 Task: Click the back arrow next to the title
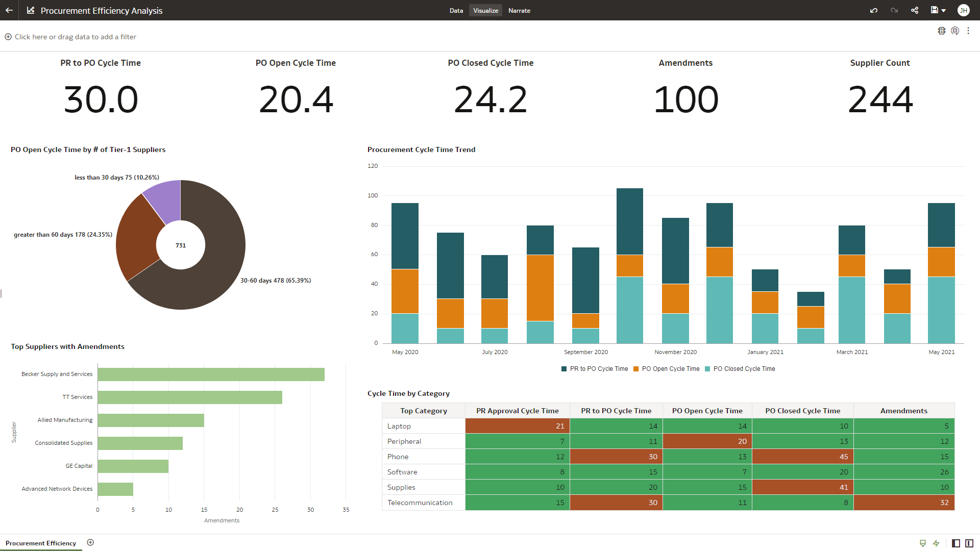click(8, 10)
